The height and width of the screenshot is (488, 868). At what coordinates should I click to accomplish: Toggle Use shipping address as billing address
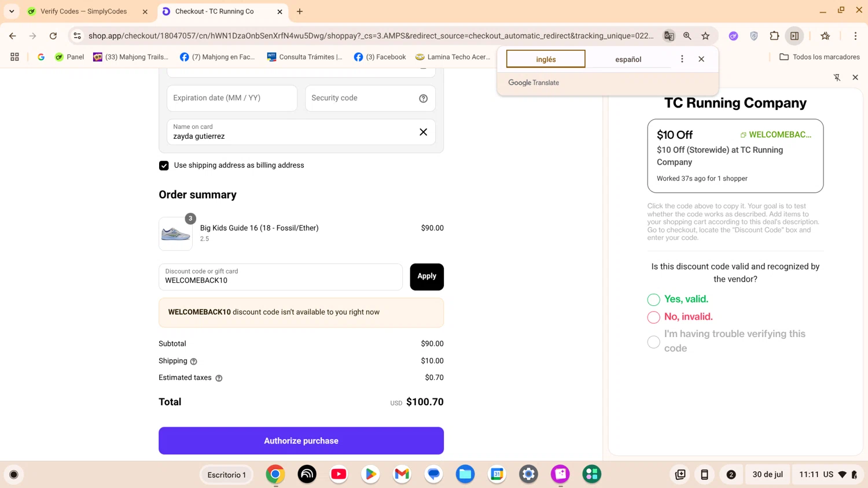click(164, 165)
